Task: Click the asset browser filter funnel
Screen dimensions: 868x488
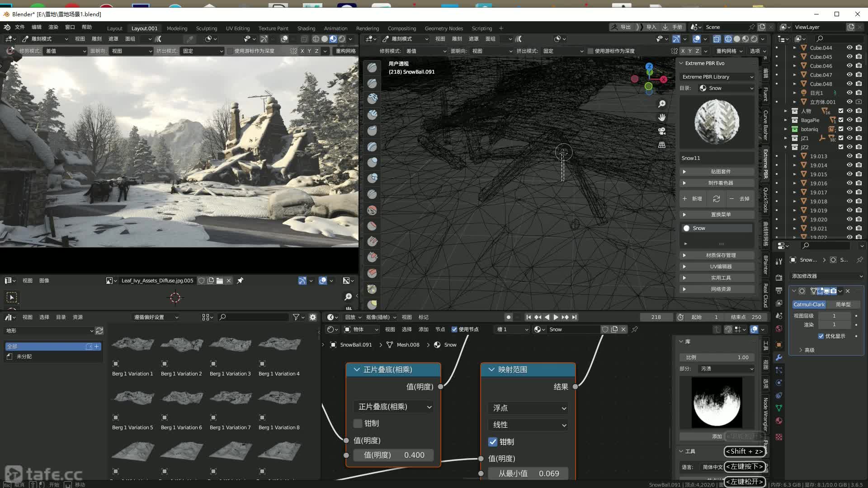Action: pos(296,317)
